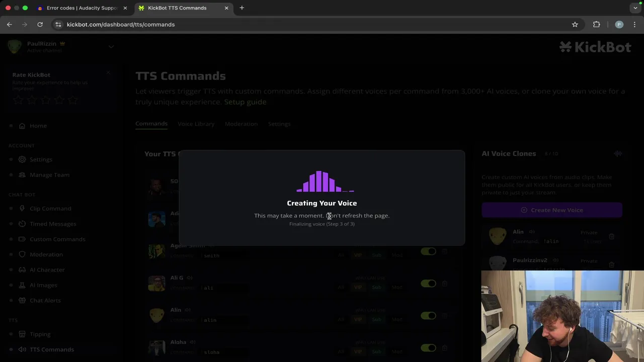
Task: Play the Alin command row speaker icon
Action: (187, 310)
